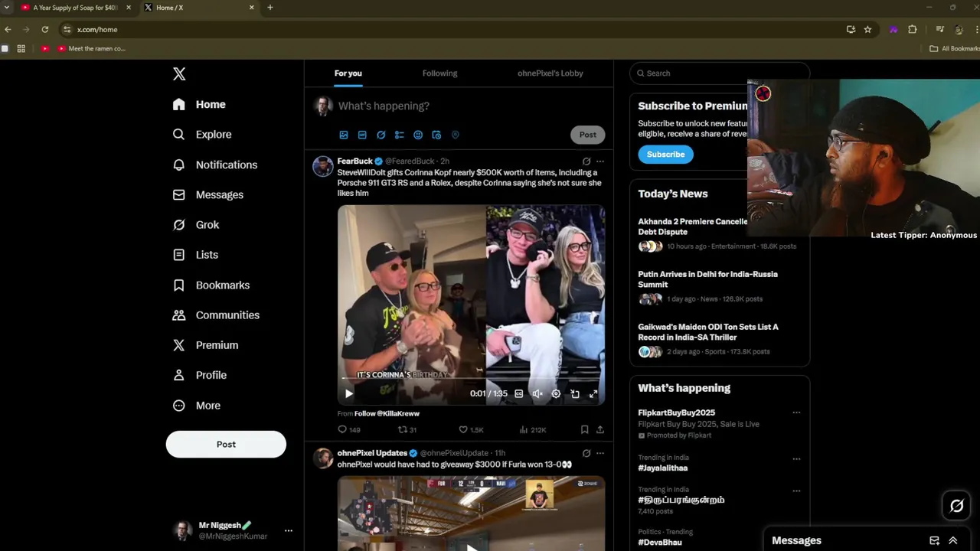The width and height of the screenshot is (980, 551).
Task: Switch to ohnePixel's Lobby tab
Action: pos(550,73)
